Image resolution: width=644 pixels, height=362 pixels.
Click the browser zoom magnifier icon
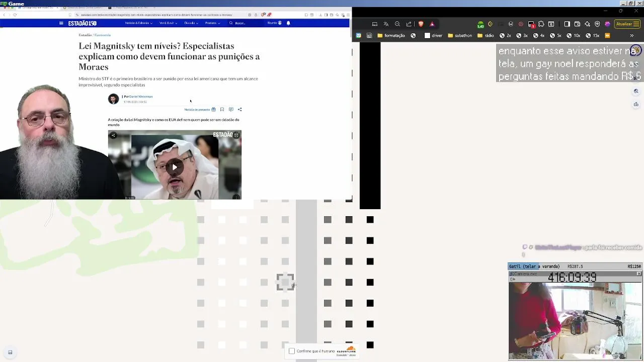(397, 24)
